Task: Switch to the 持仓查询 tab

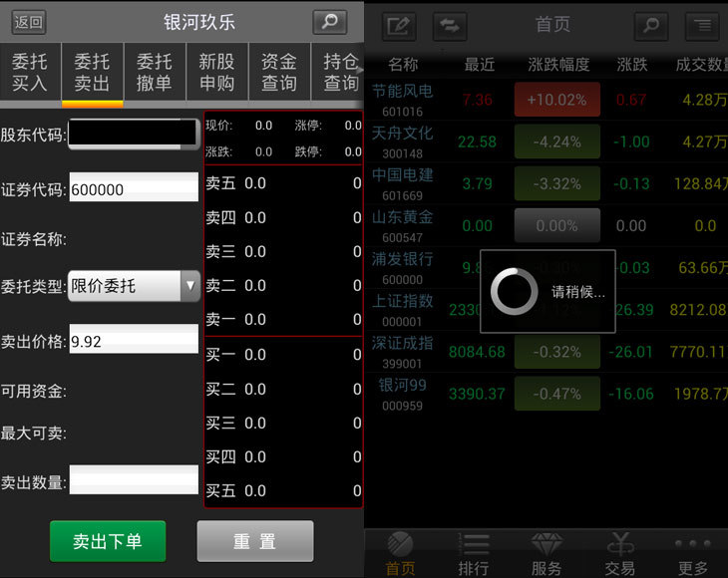Action: (338, 72)
